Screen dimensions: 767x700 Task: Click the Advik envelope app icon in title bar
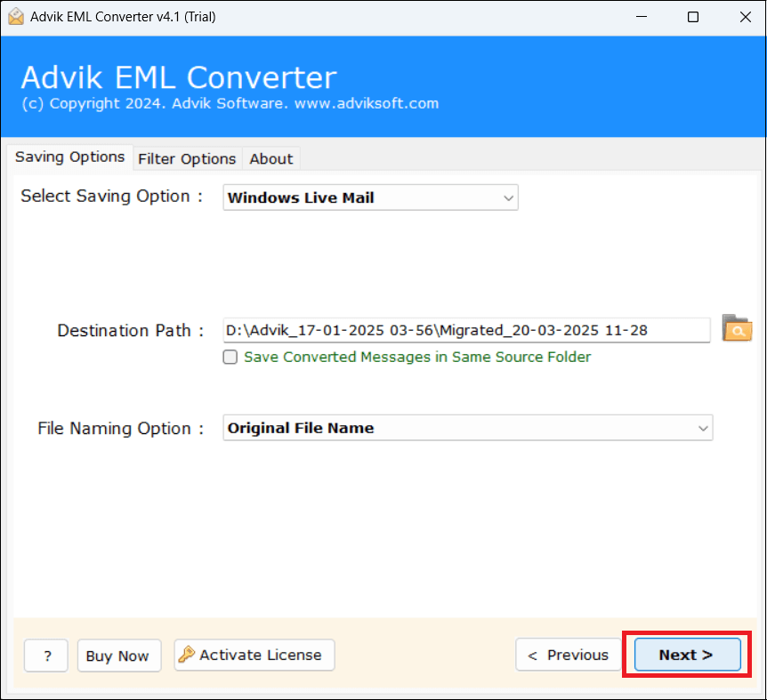(16, 17)
